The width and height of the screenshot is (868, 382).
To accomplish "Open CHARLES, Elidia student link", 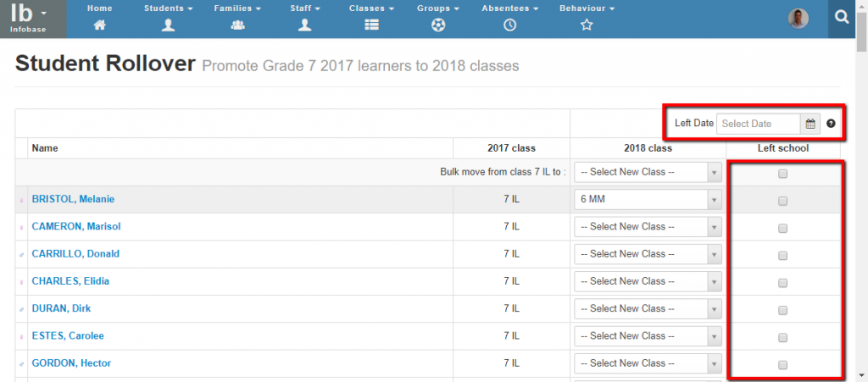I will pyautogui.click(x=70, y=281).
